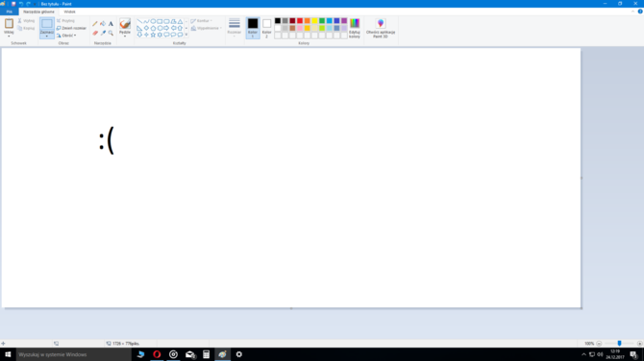Viewport: 644px width, 361px height.
Task: Click the Pędzle brush icon
Action: [125, 23]
